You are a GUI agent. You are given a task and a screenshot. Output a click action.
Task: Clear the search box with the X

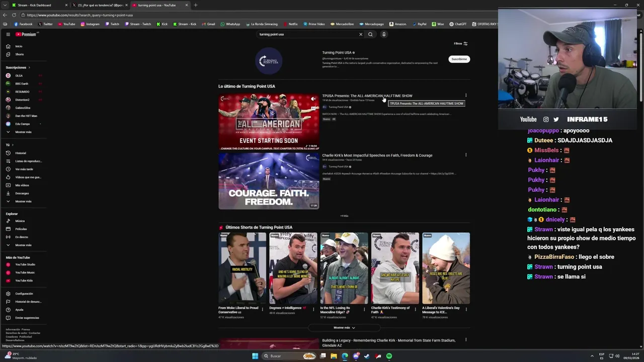(x=360, y=34)
